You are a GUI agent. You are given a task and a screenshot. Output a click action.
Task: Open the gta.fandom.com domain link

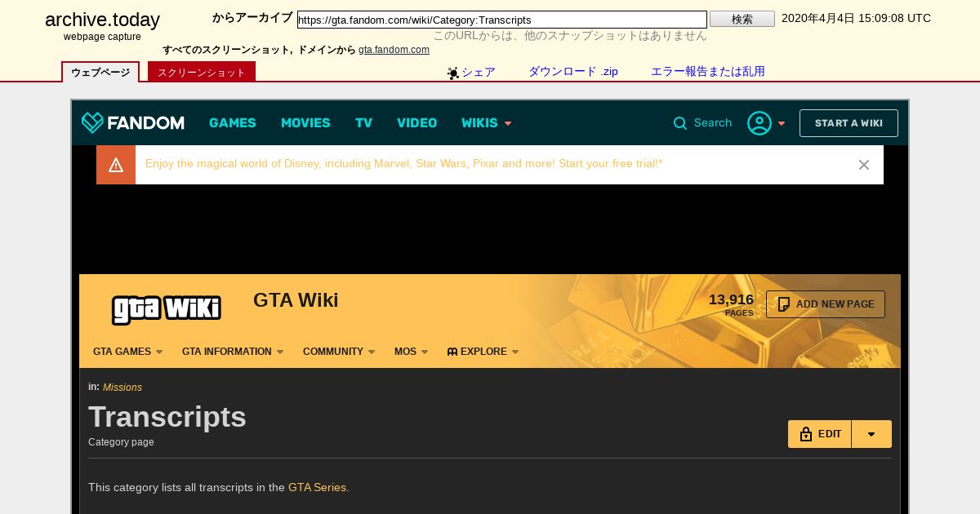click(x=394, y=50)
